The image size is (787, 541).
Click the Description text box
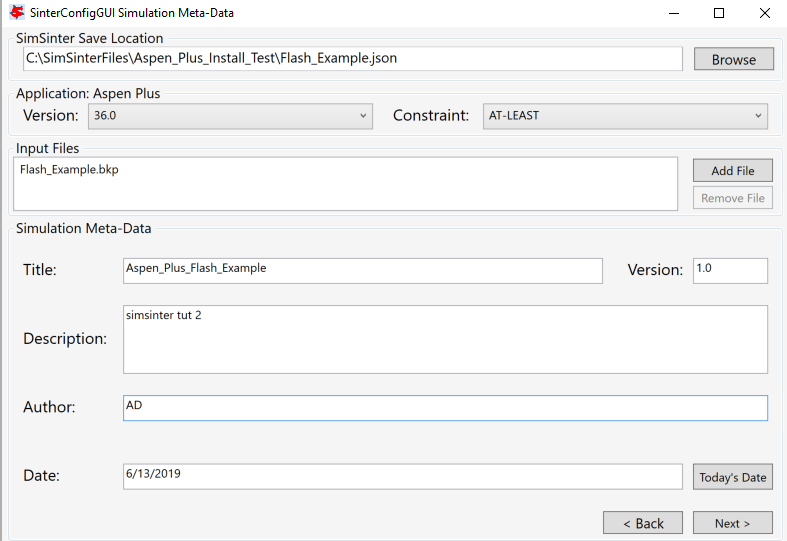point(445,339)
